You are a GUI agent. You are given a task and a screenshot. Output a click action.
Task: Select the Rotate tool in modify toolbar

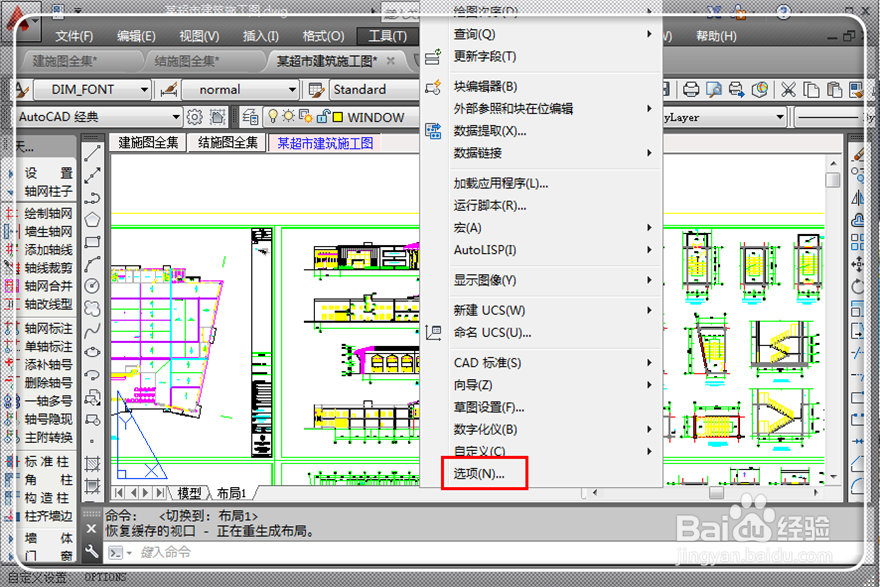[858, 286]
